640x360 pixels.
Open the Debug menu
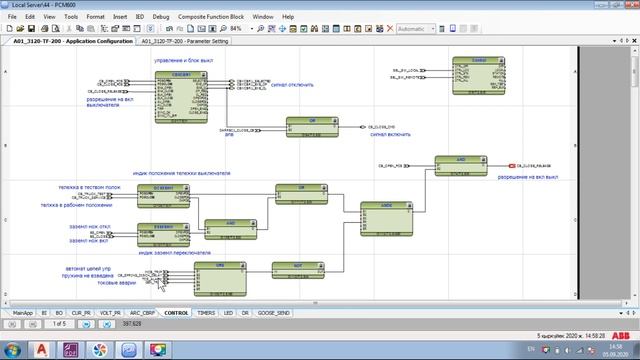pos(161,17)
